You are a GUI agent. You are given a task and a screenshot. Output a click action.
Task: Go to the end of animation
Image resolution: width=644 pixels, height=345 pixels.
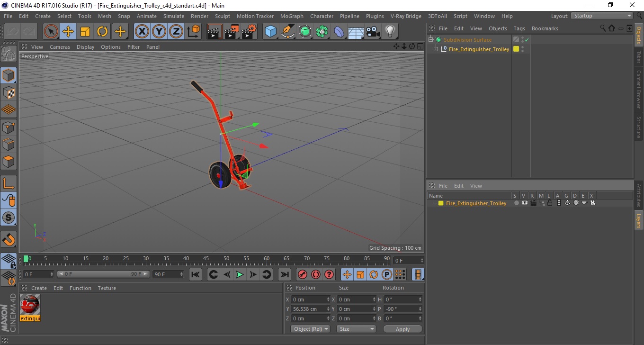click(x=284, y=274)
